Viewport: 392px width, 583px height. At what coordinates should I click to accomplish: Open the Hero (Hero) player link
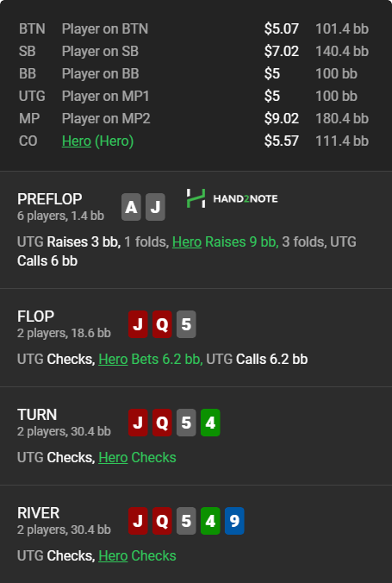pyautogui.click(x=97, y=141)
